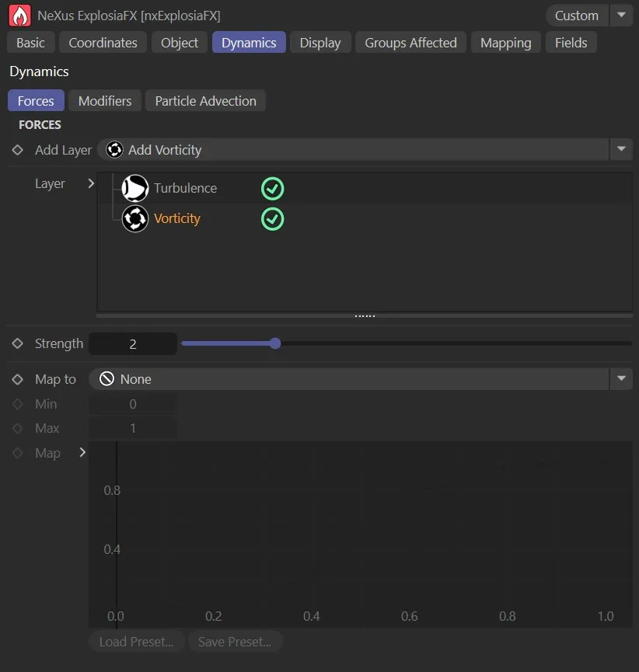This screenshot has width=639, height=672.
Task: Click the NeXus ExplosiaFX flame icon
Action: pyautogui.click(x=19, y=15)
